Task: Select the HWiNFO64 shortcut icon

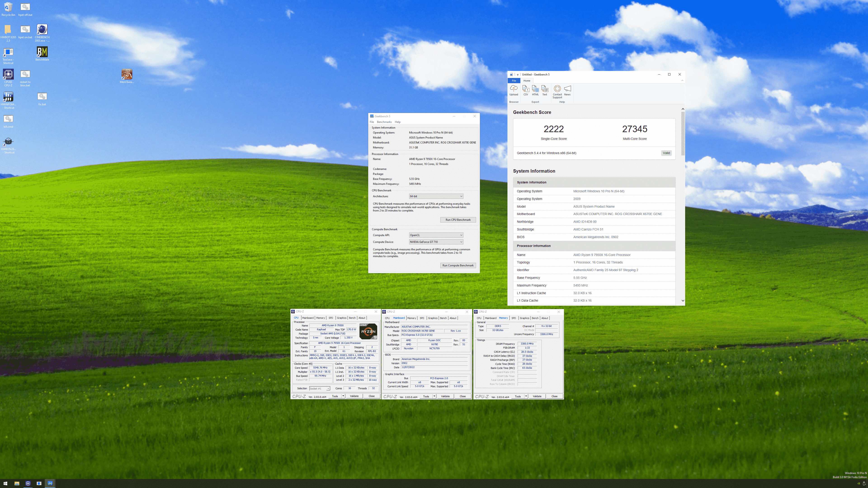Action: [x=8, y=100]
